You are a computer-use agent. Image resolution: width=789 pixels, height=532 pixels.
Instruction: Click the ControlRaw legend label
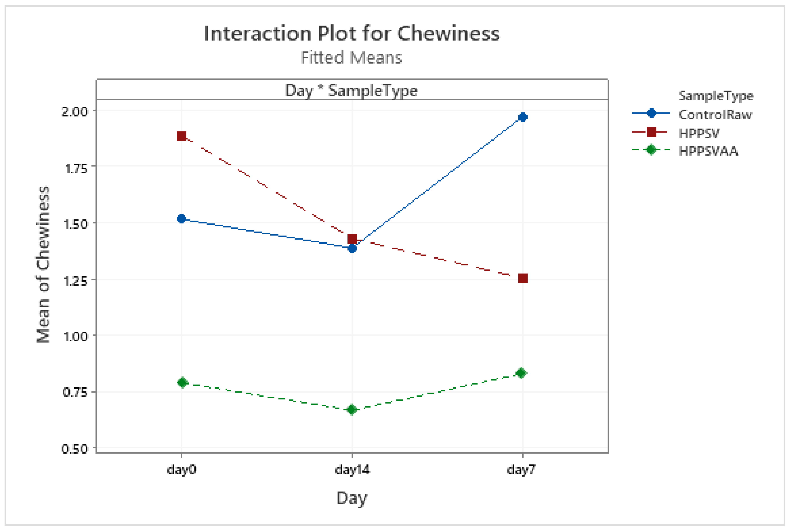[715, 115]
